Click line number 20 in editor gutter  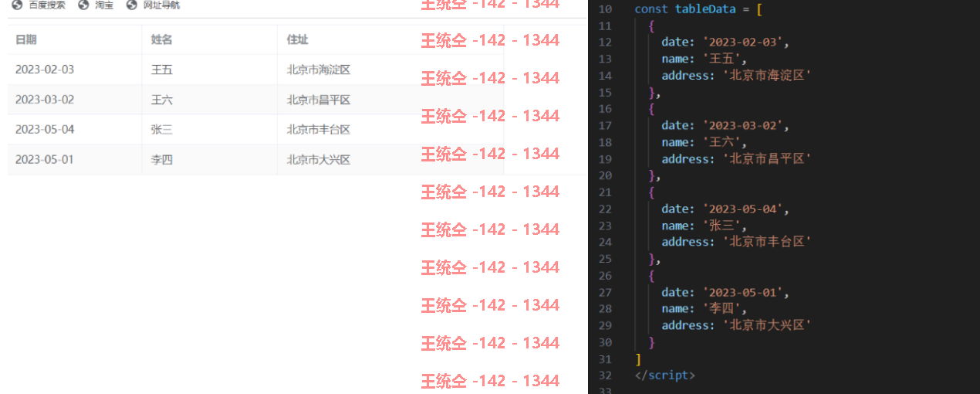pyautogui.click(x=605, y=176)
